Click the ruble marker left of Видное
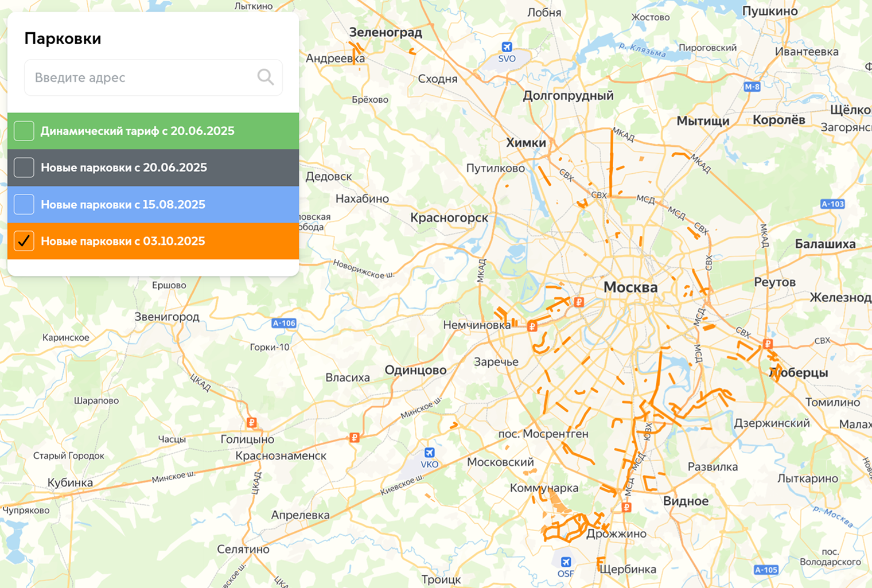The image size is (872, 588). 626,507
